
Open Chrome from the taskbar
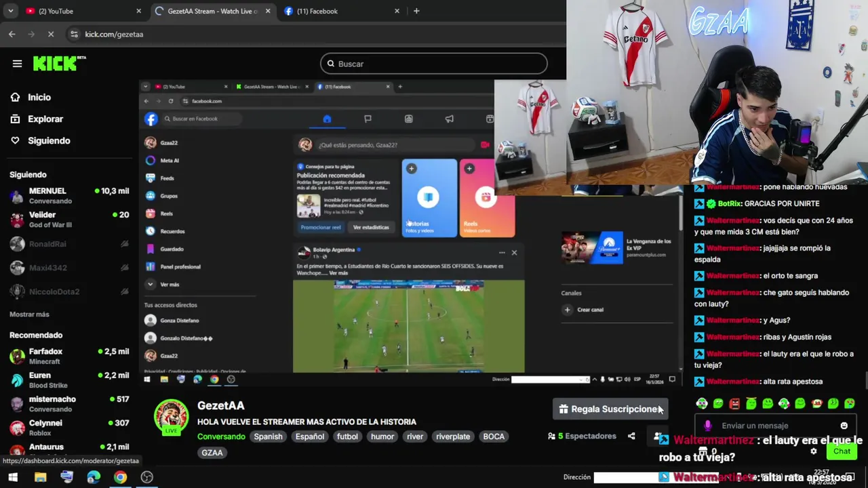pyautogui.click(x=120, y=477)
